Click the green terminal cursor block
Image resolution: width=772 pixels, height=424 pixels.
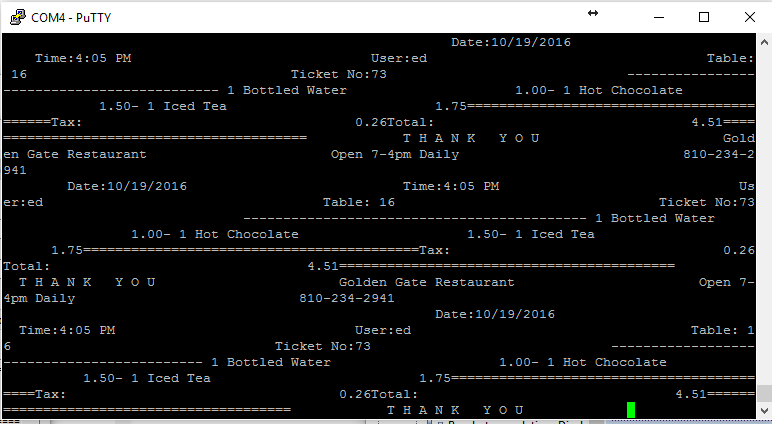631,410
